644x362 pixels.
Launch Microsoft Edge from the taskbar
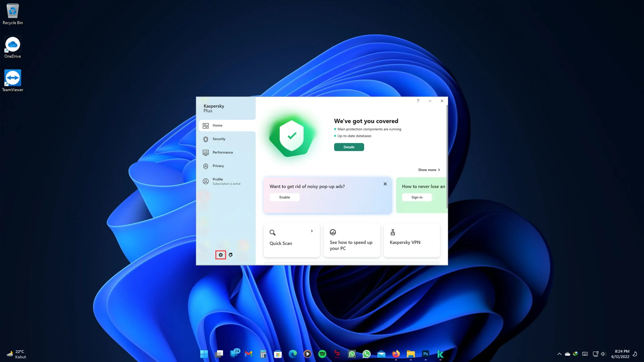click(x=293, y=354)
